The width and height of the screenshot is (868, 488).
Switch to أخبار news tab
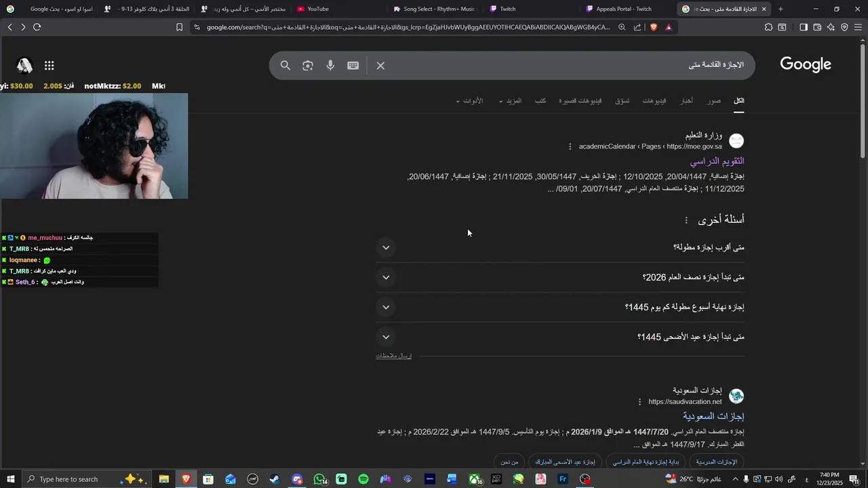(x=687, y=101)
